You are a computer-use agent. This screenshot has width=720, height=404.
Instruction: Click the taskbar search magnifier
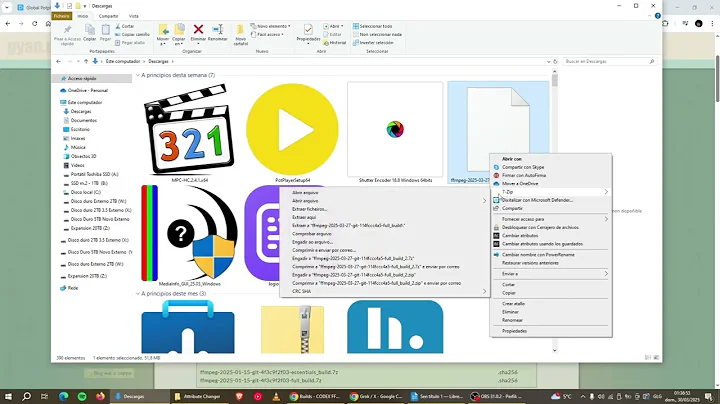(27, 396)
